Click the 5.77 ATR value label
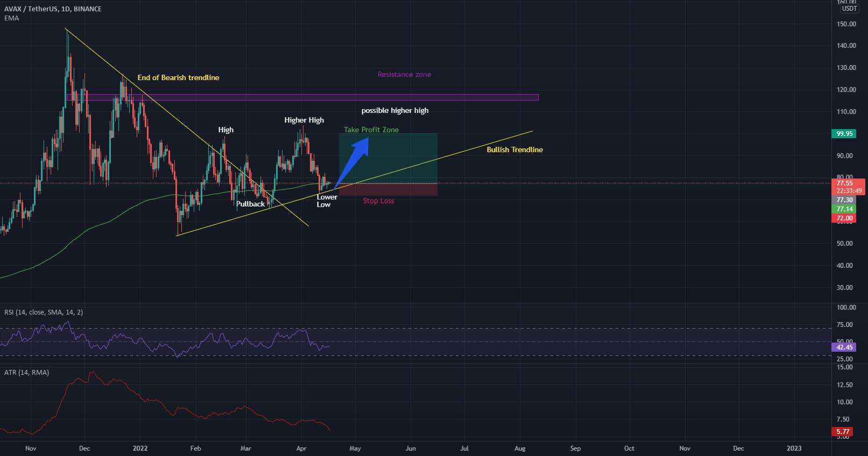 843,431
